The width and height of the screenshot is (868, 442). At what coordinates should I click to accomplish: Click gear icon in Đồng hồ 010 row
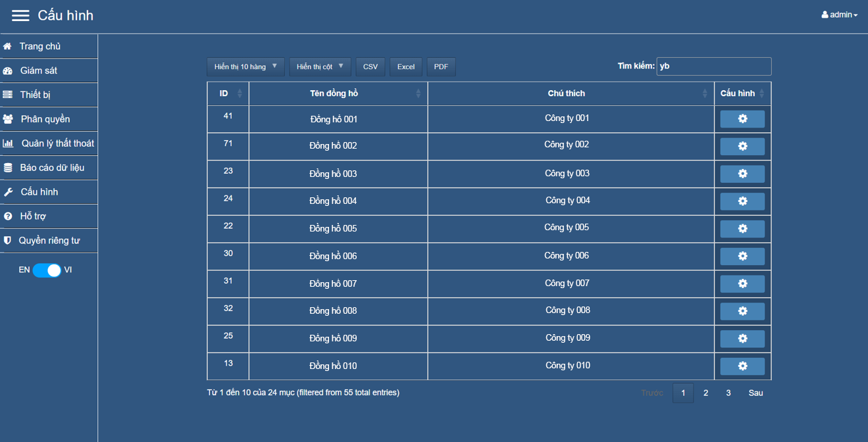742,366
